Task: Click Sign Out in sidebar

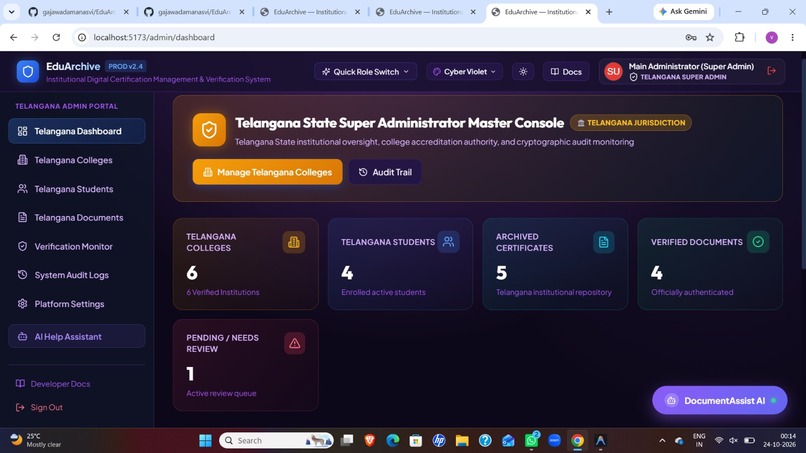Action: coord(40,407)
